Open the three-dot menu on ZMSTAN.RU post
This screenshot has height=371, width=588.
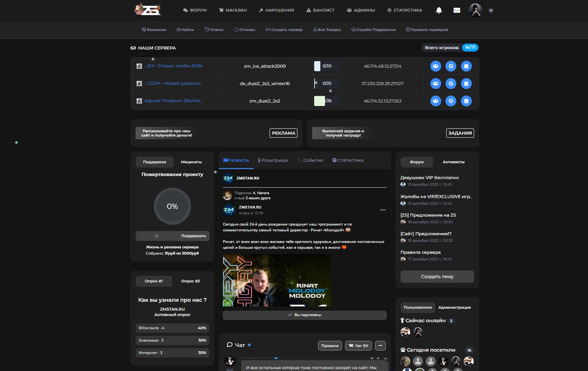(x=383, y=210)
